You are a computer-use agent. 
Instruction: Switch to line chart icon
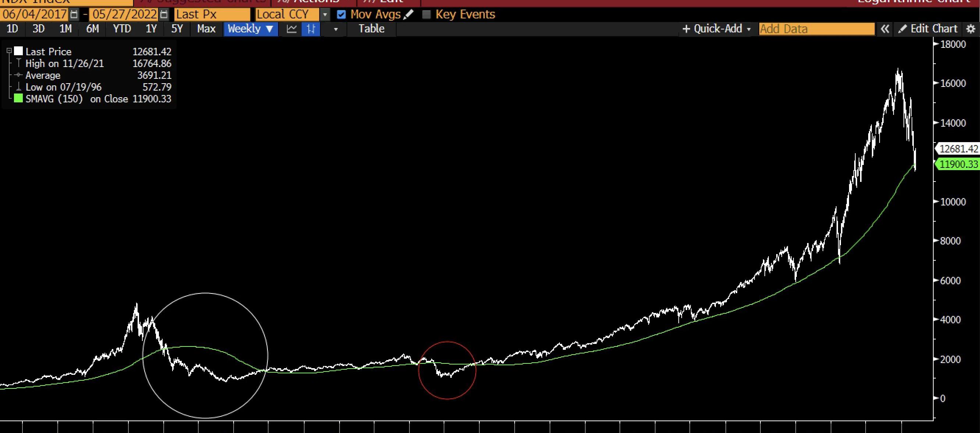click(291, 29)
